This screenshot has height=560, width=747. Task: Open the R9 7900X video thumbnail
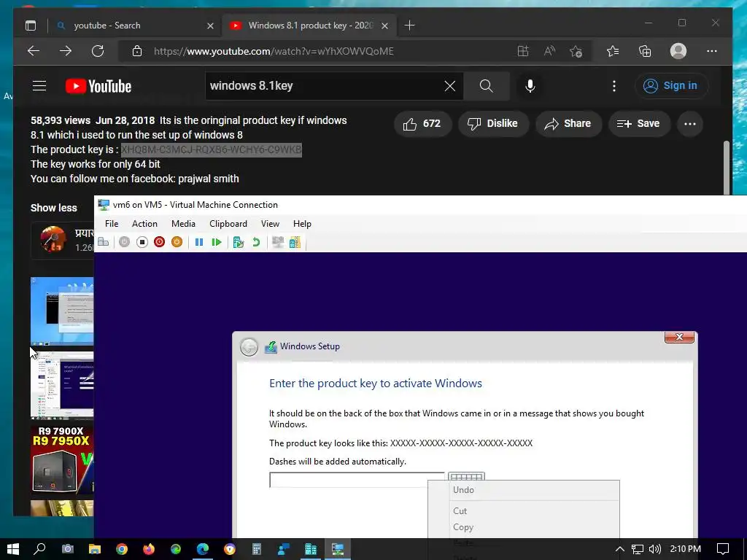62,459
